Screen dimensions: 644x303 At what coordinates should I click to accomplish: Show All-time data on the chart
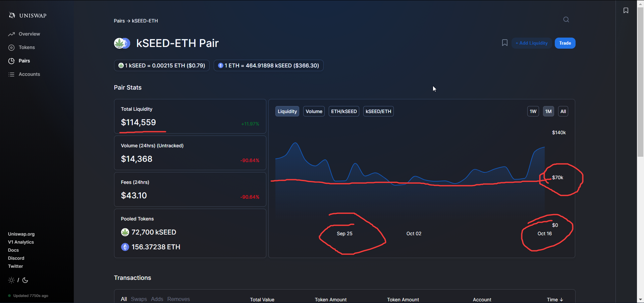563,111
